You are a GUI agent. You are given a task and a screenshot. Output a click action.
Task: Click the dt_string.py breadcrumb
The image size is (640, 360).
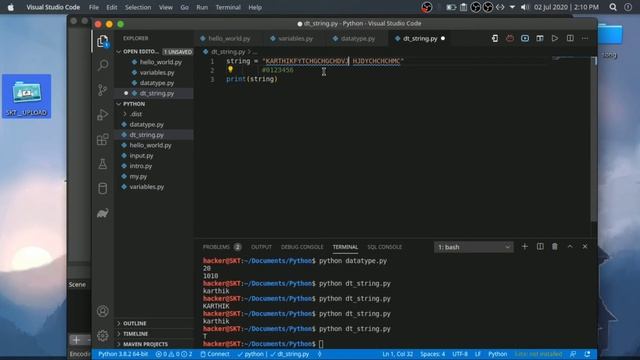[228, 52]
